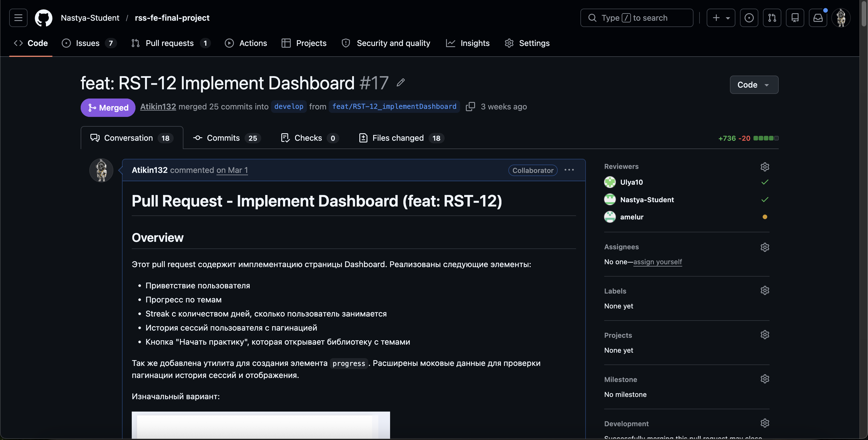Open the kebab menu on Atikin132's comment
Image resolution: width=868 pixels, height=440 pixels.
click(569, 170)
